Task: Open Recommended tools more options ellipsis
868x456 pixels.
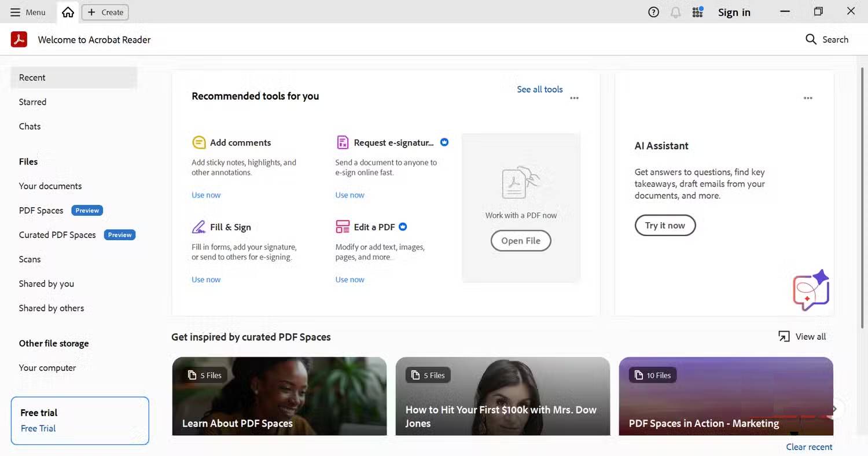Action: (x=574, y=98)
